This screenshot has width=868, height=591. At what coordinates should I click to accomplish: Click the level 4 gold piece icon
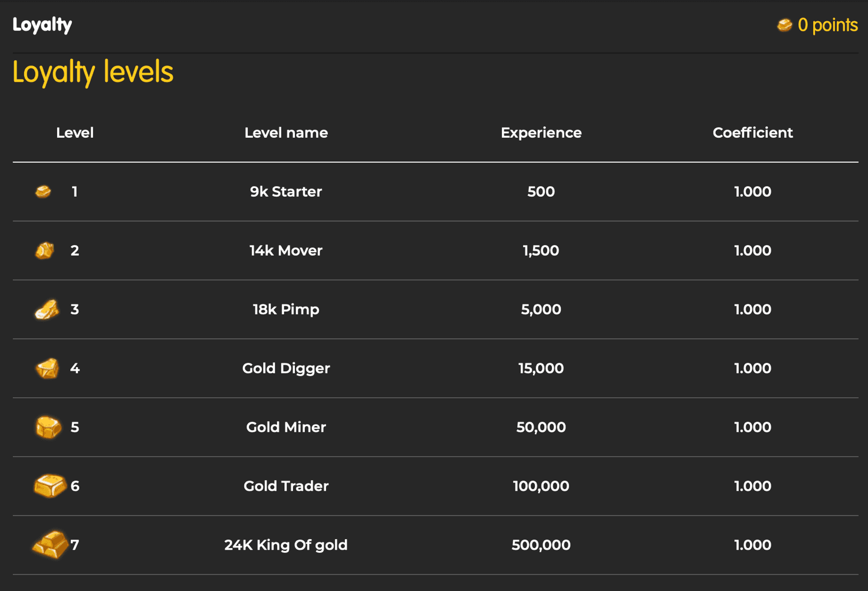pyautogui.click(x=47, y=369)
